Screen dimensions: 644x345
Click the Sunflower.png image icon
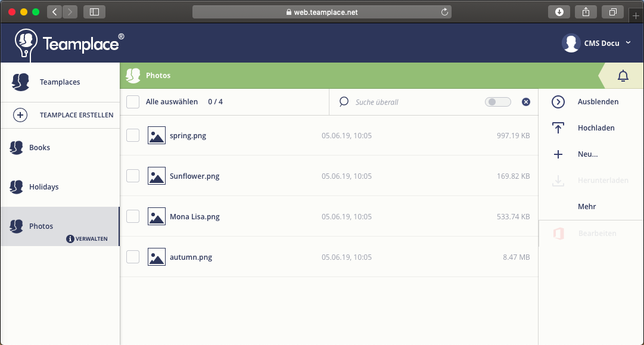(157, 176)
